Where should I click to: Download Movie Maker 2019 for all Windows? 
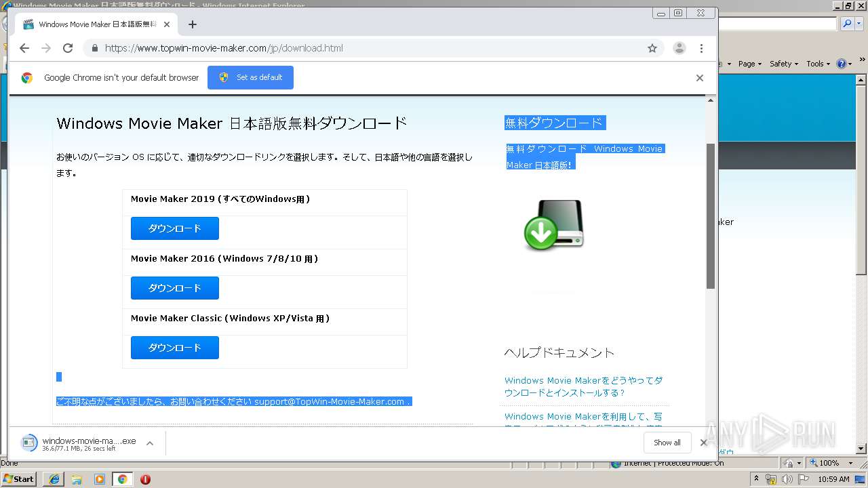coord(175,228)
